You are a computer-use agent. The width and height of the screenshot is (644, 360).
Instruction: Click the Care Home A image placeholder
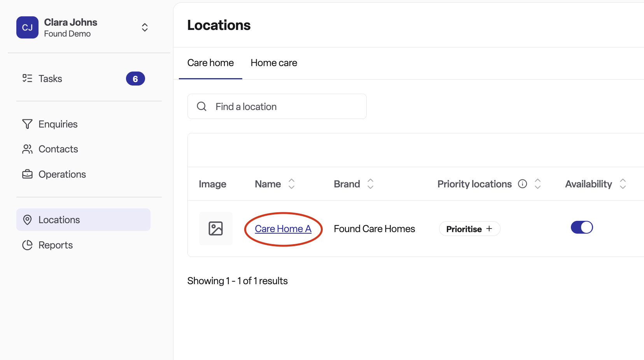pyautogui.click(x=216, y=229)
